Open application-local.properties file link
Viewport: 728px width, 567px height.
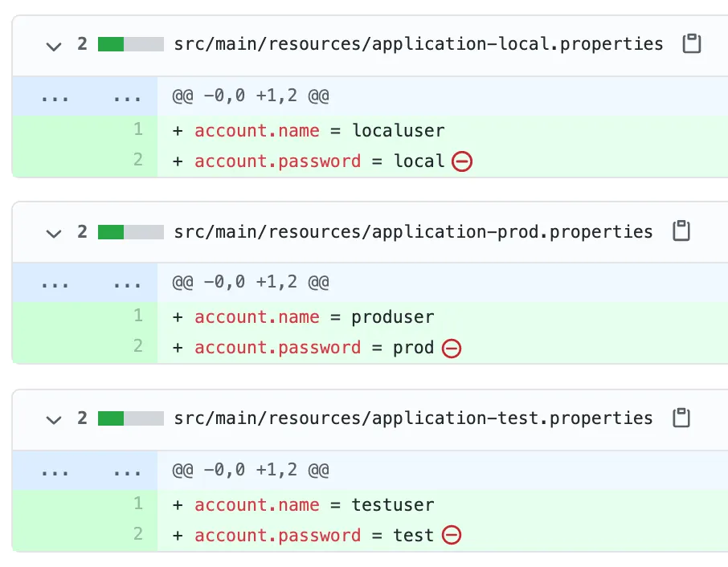pos(419,44)
